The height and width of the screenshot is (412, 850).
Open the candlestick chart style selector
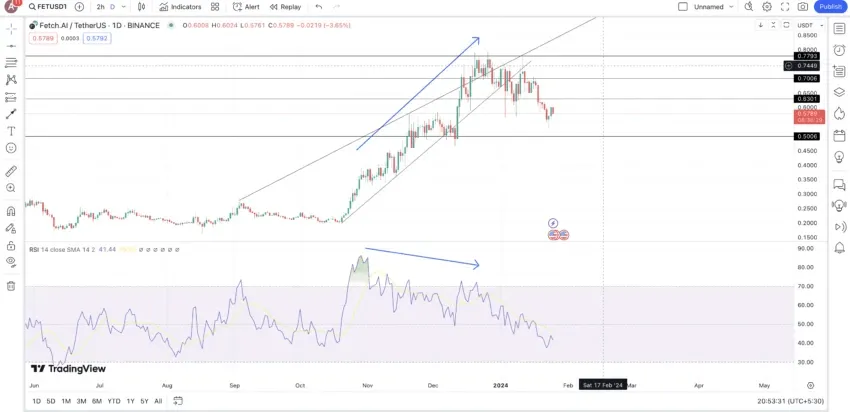coord(141,7)
